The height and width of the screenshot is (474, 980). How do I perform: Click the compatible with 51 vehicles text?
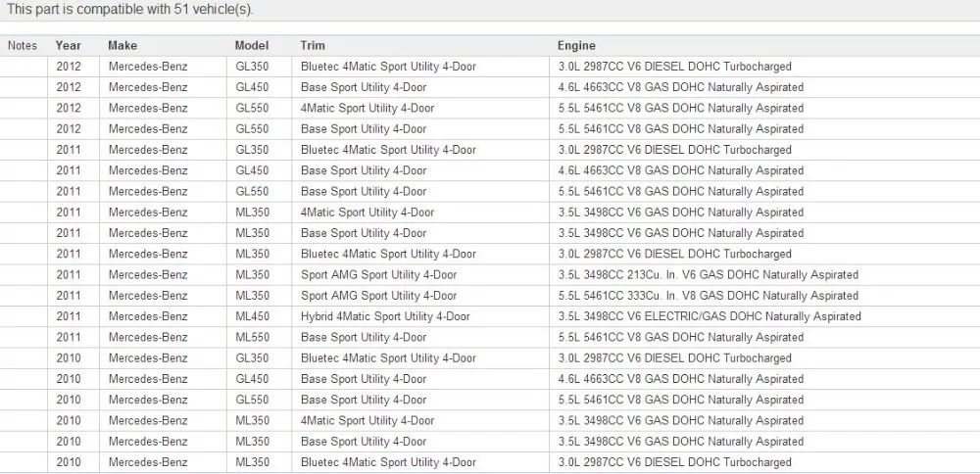pyautogui.click(x=130, y=10)
